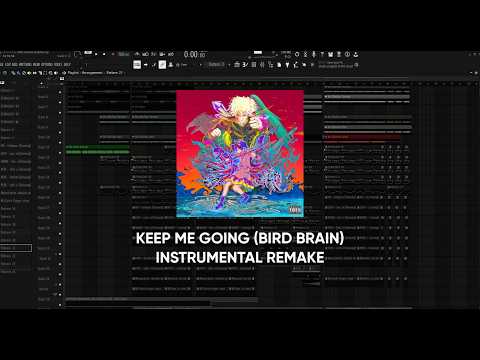The image size is (480, 360).
Task: Open the Pattern selector dropdown arrow
Action: click(x=229, y=65)
